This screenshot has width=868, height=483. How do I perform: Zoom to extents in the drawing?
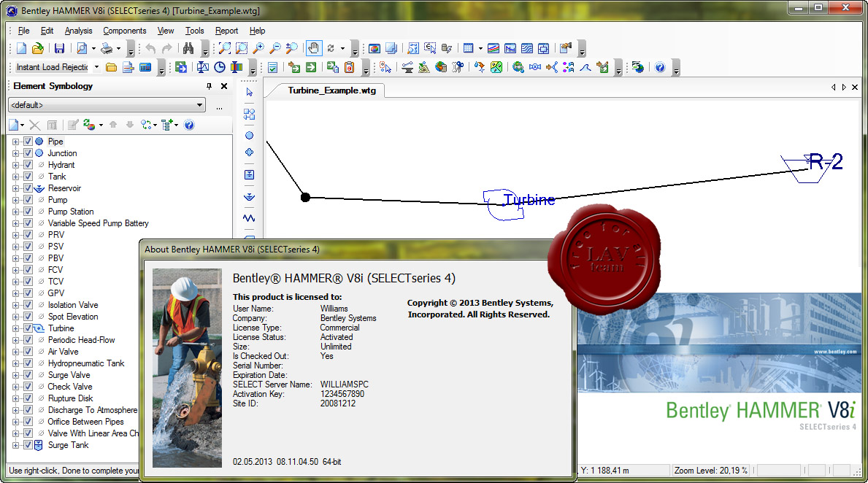[x=224, y=49]
